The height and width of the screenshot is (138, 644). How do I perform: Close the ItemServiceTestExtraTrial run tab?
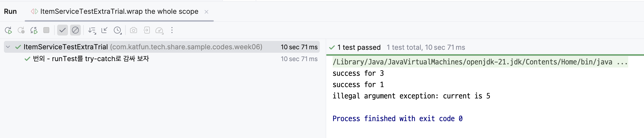click(206, 12)
